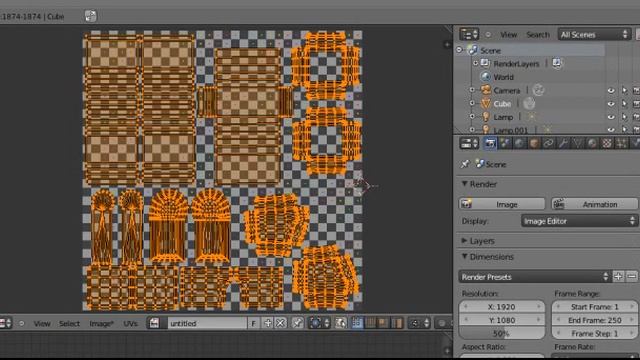Open the outliner editor type selector
This screenshot has height=360, width=640.
coord(469,35)
